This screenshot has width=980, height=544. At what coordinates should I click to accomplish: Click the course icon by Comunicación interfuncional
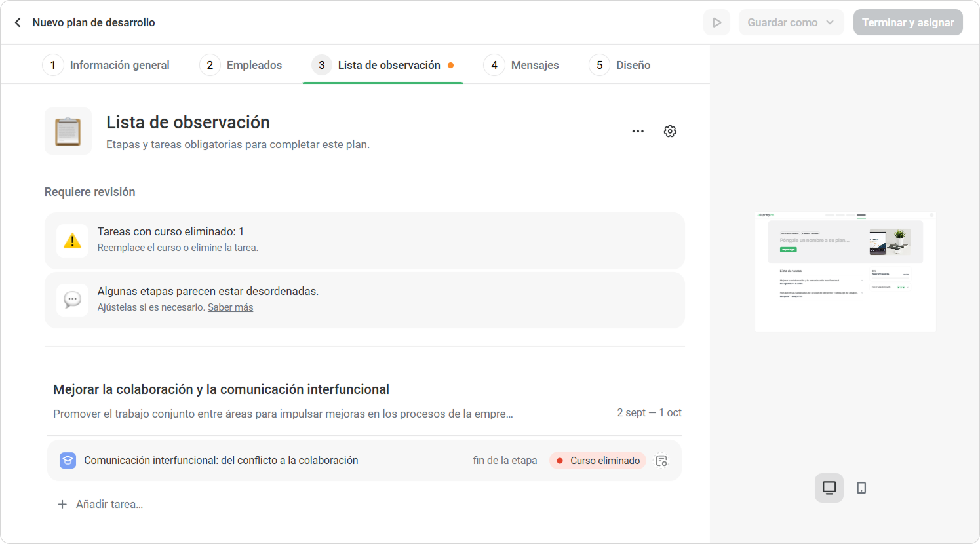68,461
